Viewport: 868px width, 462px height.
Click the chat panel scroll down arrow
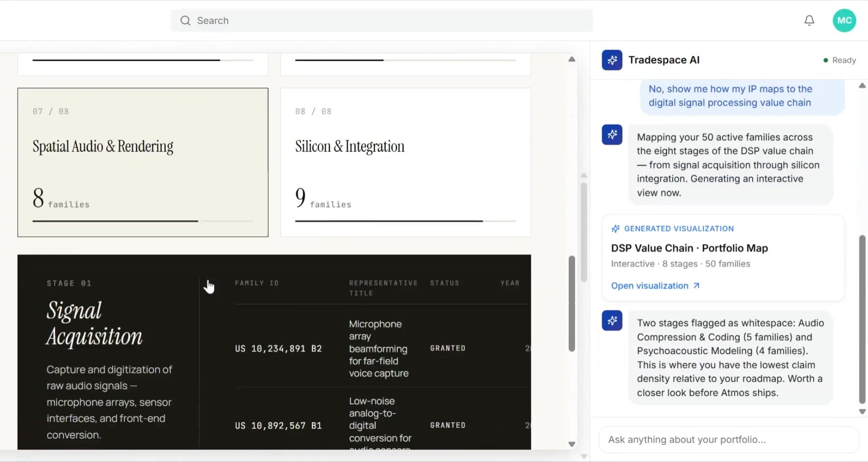point(862,412)
